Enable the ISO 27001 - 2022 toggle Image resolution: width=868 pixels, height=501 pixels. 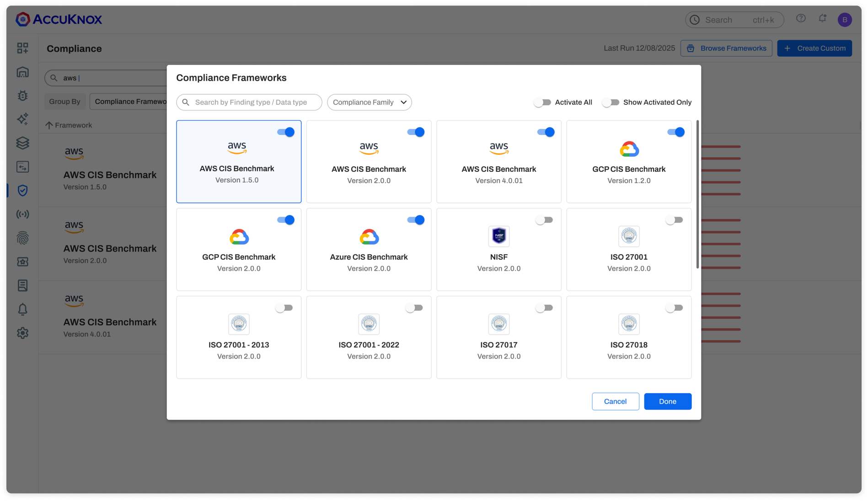pos(414,308)
